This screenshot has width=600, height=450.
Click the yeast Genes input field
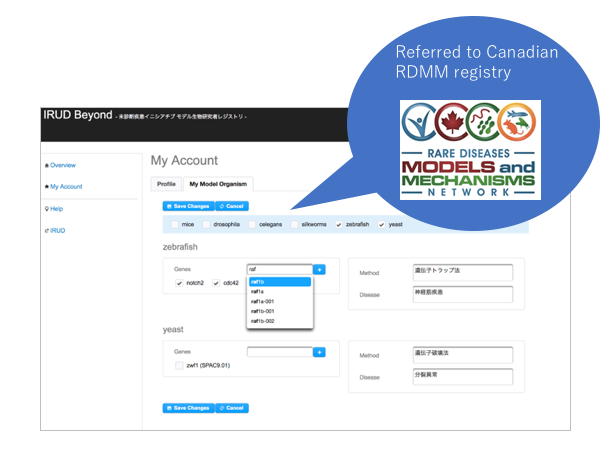(280, 352)
